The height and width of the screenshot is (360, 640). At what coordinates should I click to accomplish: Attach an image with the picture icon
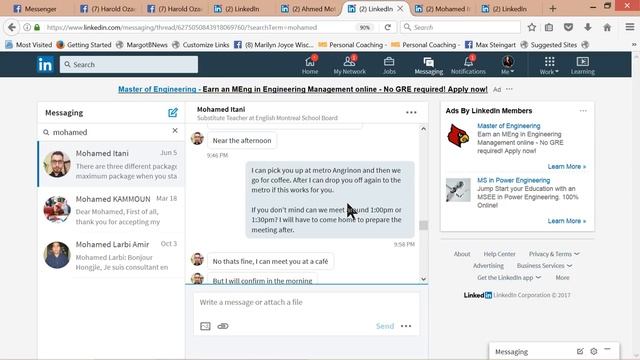[205, 326]
